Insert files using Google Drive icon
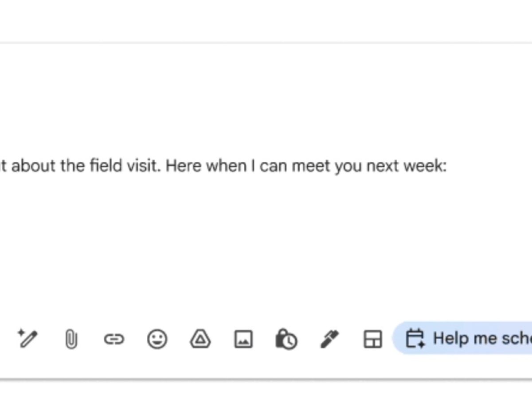 click(200, 340)
